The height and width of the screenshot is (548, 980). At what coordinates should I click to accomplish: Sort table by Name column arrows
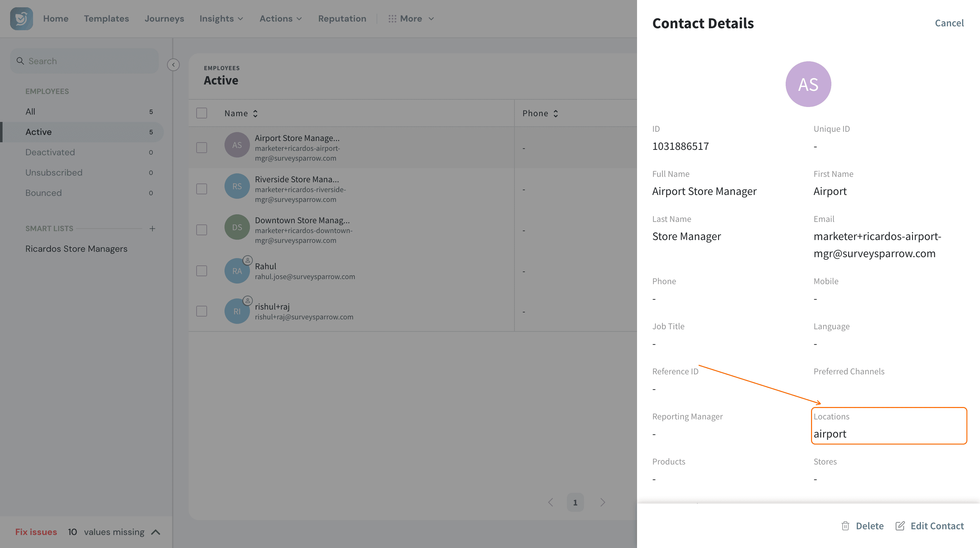tap(255, 113)
